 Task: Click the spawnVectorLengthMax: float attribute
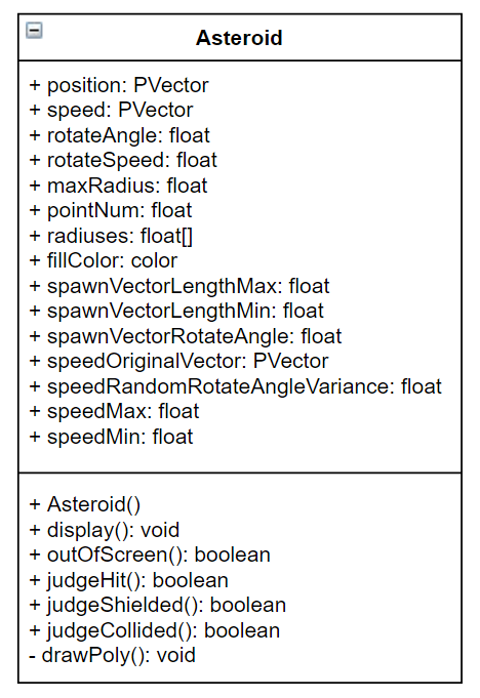pos(179,286)
